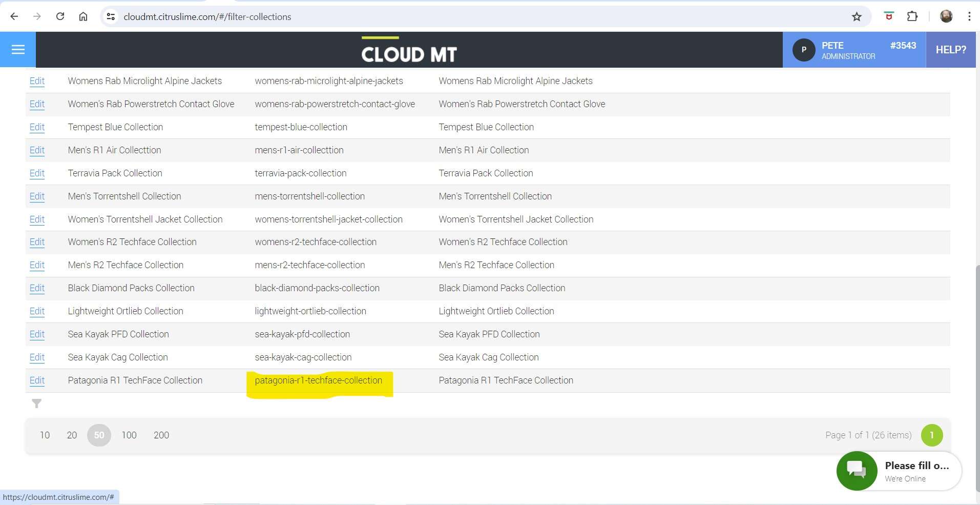The height and width of the screenshot is (505, 980).
Task: View site information icon in address bar
Action: [111, 17]
